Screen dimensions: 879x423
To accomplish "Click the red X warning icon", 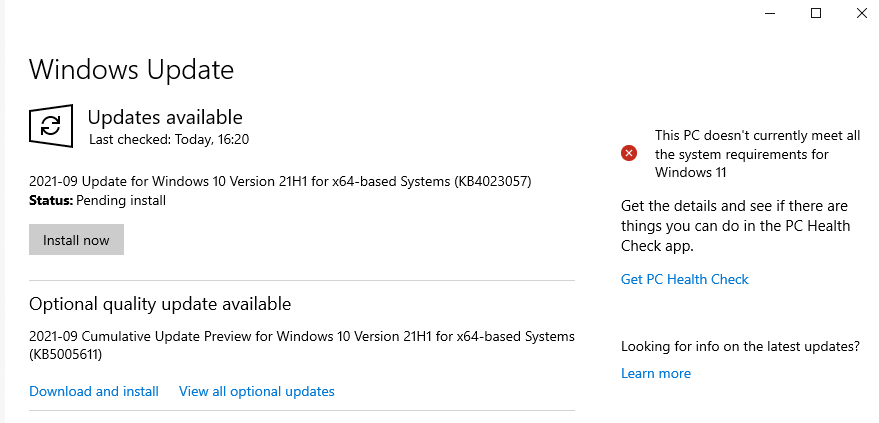I will [x=629, y=153].
